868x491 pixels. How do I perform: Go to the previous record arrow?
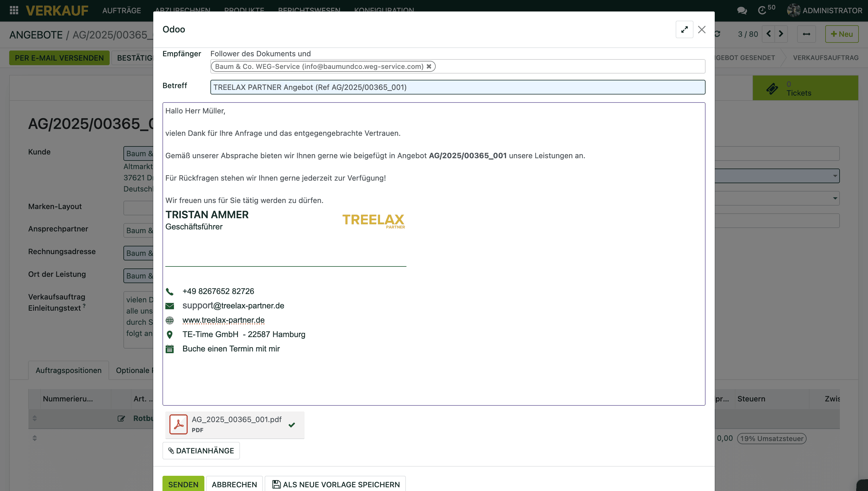[769, 34]
